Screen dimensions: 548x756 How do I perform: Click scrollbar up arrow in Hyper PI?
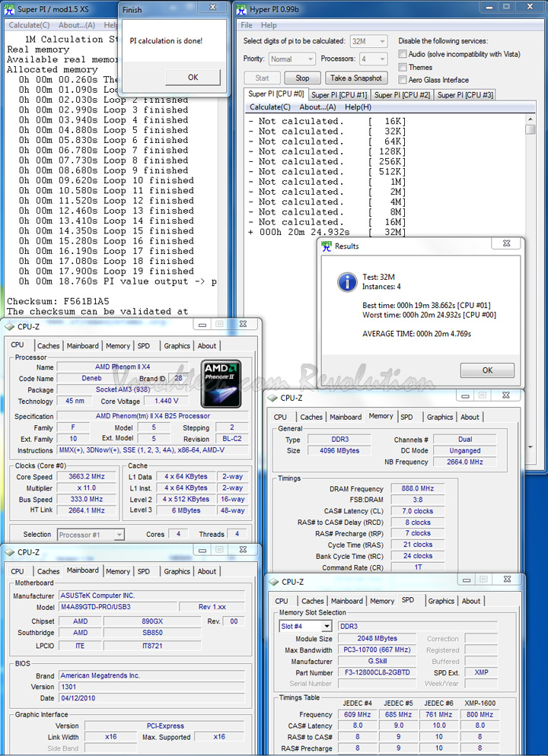click(x=530, y=119)
